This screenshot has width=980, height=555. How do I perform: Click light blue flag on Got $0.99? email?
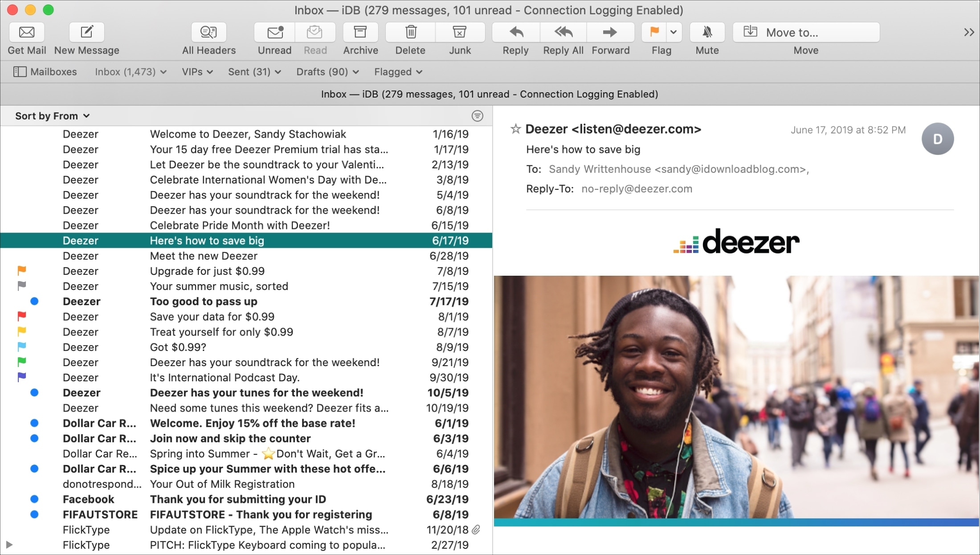21,347
